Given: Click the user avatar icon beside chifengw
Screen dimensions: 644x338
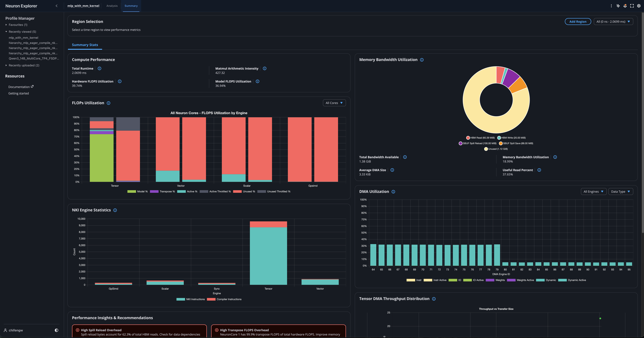Looking at the screenshot, I should (x=5, y=330).
